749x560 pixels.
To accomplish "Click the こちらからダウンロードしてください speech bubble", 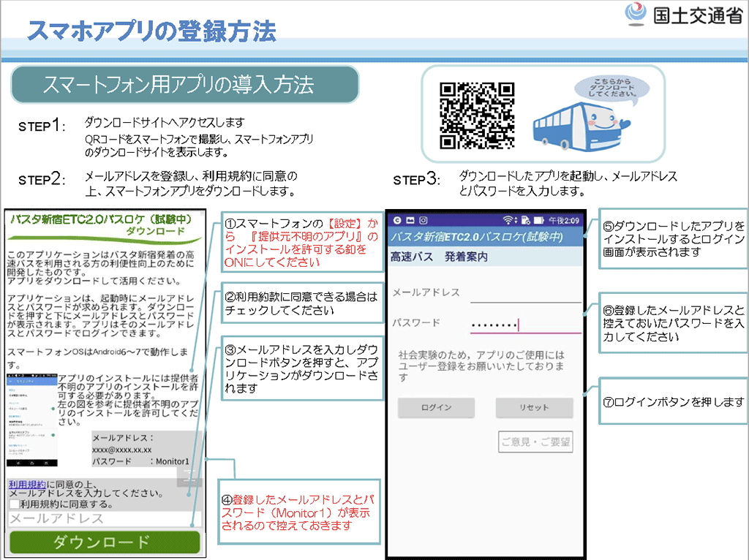I will point(612,88).
